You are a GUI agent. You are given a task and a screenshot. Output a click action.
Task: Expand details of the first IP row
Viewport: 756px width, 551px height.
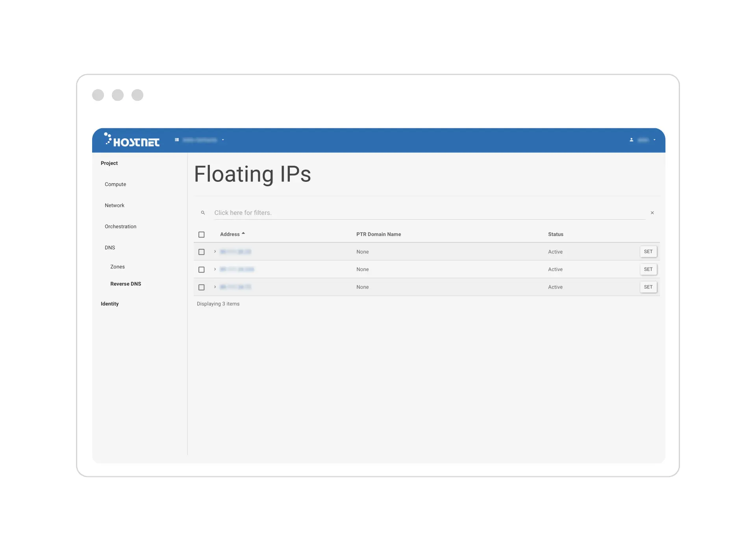(215, 251)
